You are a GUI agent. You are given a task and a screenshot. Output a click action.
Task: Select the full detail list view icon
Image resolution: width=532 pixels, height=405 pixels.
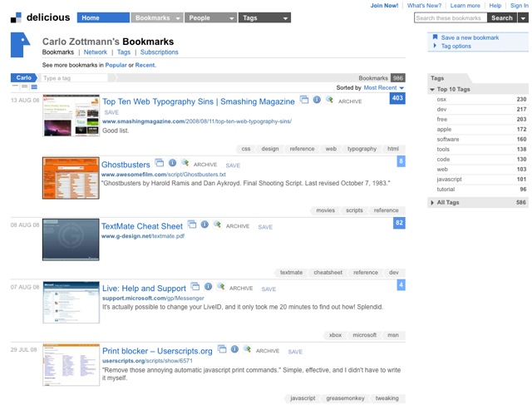tap(34, 87)
